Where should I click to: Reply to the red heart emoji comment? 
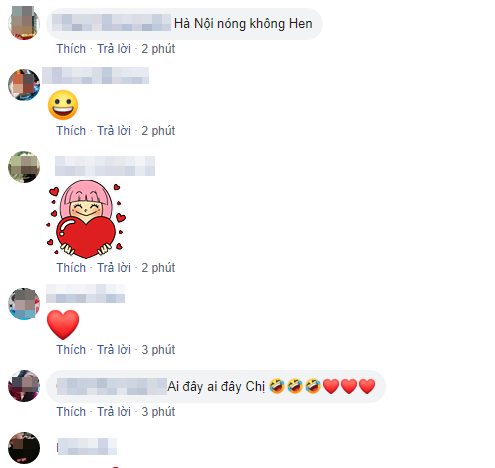coord(114,350)
